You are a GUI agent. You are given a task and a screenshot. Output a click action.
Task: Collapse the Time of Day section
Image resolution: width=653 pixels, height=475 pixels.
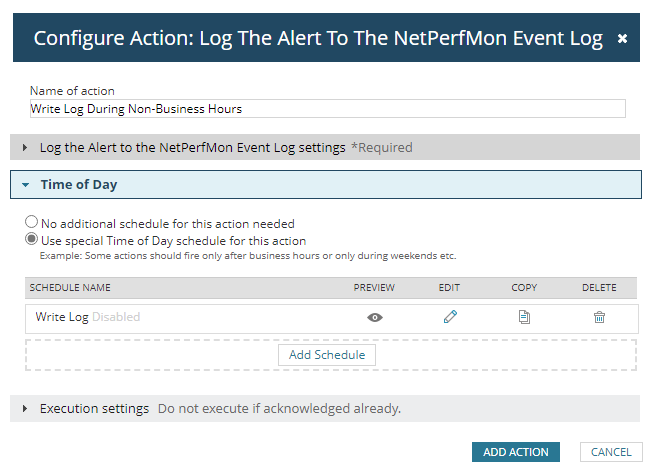[x=25, y=185]
